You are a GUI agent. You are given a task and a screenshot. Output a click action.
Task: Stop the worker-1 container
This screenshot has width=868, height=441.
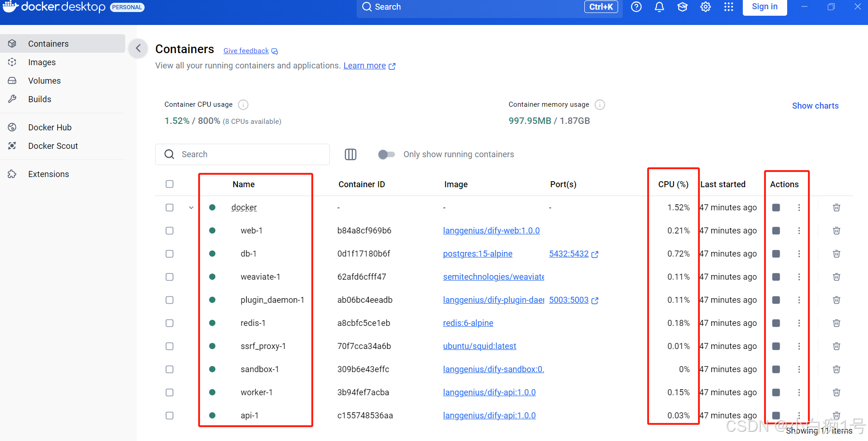point(776,392)
